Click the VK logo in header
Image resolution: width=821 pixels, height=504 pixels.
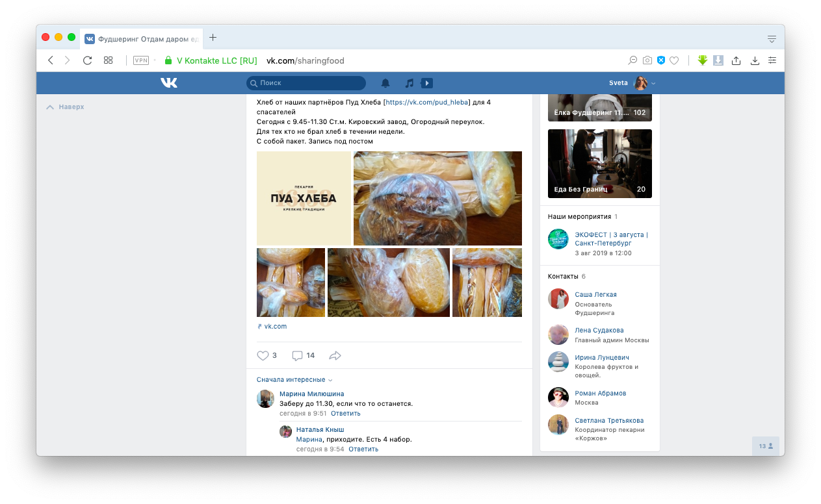[169, 83]
